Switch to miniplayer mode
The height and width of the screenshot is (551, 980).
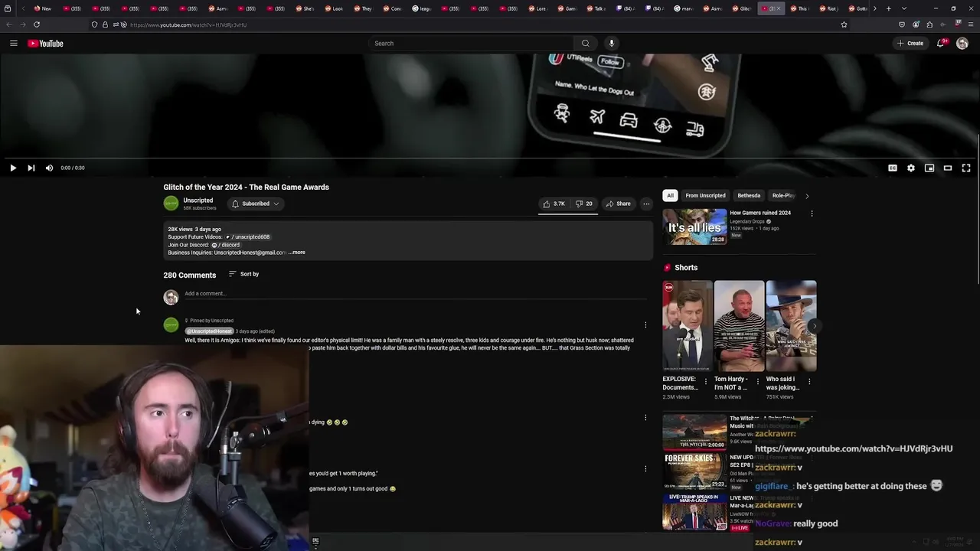[929, 168]
